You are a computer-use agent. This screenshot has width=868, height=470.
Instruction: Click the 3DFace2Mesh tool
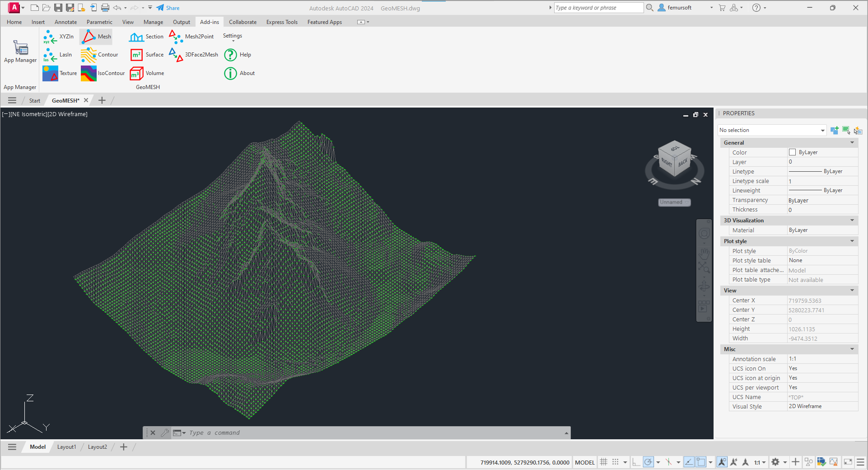pyautogui.click(x=193, y=55)
